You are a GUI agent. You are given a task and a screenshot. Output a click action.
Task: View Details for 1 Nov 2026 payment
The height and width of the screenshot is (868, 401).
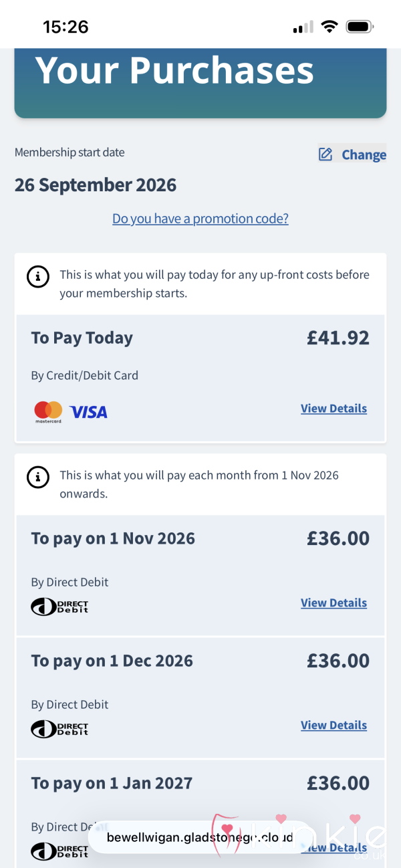pos(333,603)
